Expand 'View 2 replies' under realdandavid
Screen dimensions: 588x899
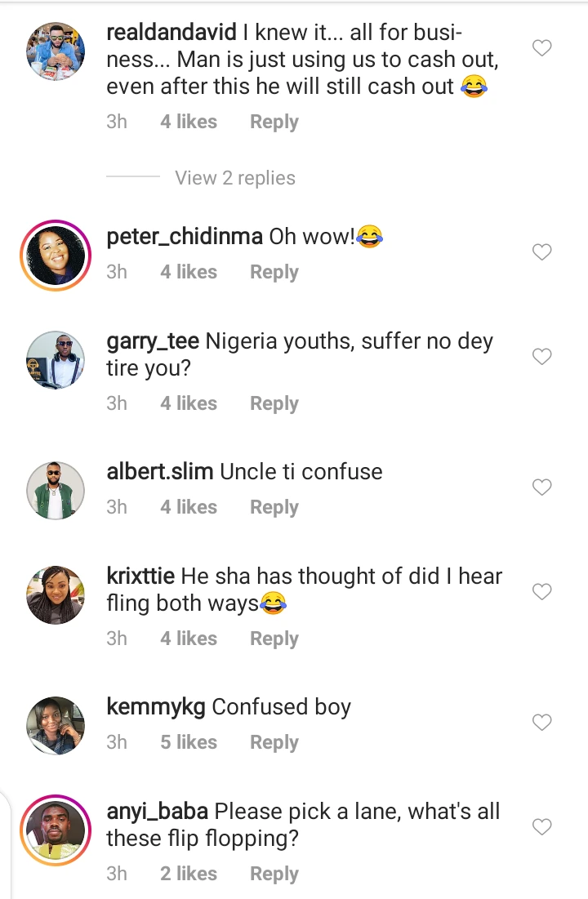tap(234, 178)
